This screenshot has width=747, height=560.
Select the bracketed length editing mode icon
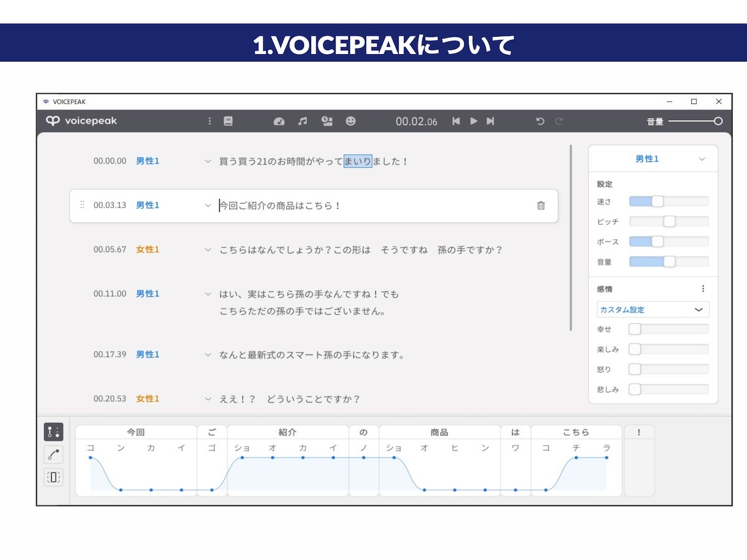point(54,477)
